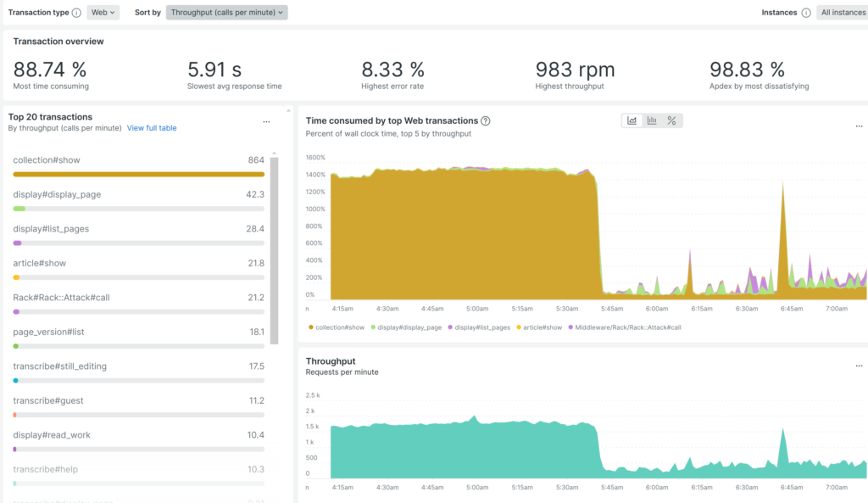Open the Transaction type info icon
868x503 pixels.
(x=76, y=13)
